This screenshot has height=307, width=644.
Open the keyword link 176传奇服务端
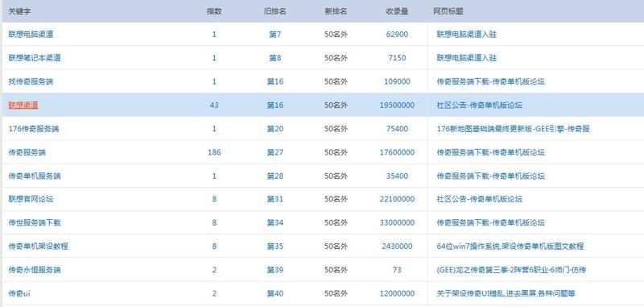[x=34, y=129]
